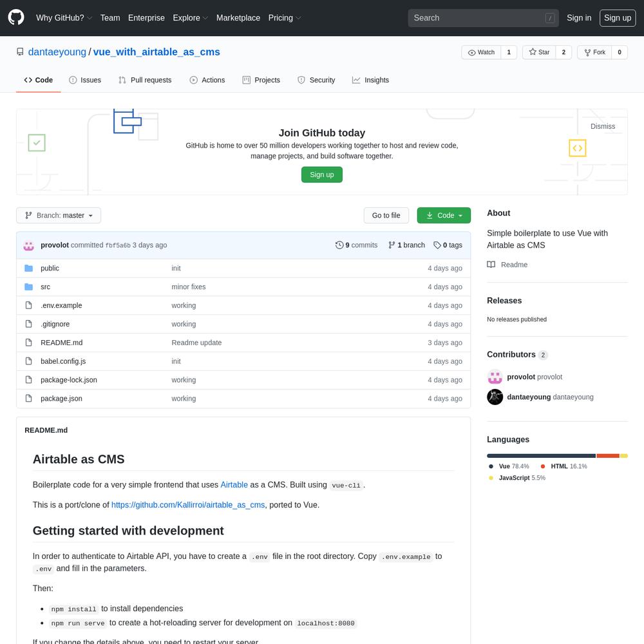The image size is (644, 644).
Task: Dismiss the Join GitHub banner
Action: [603, 126]
